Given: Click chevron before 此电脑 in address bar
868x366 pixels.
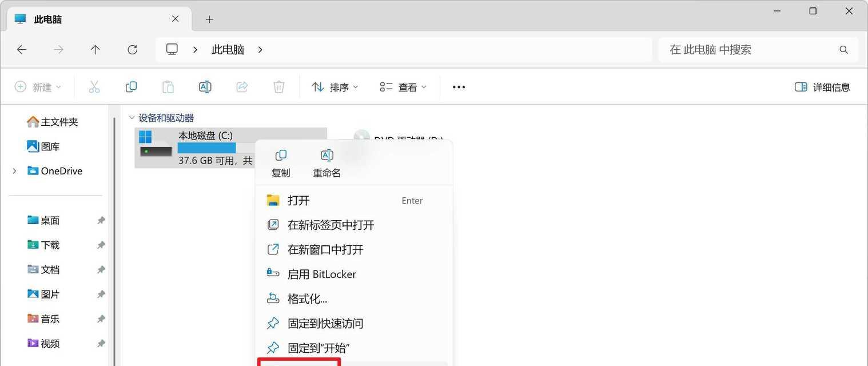Looking at the screenshot, I should (x=195, y=50).
